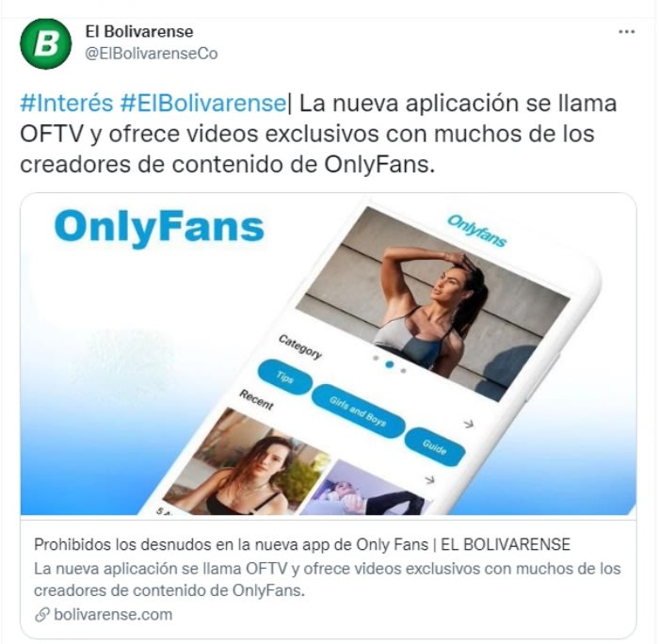The image size is (659, 644).
Task: Open the #ElBolivarense hashtag
Action: pos(203,103)
